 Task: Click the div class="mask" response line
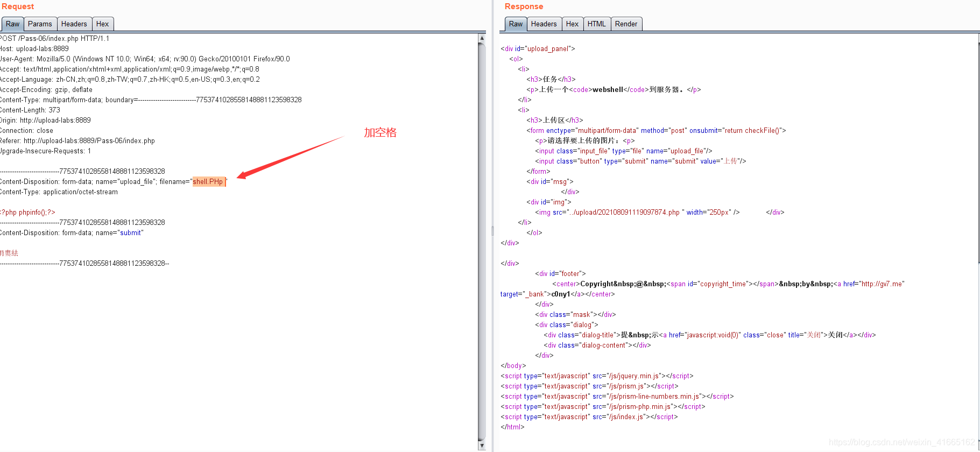575,315
